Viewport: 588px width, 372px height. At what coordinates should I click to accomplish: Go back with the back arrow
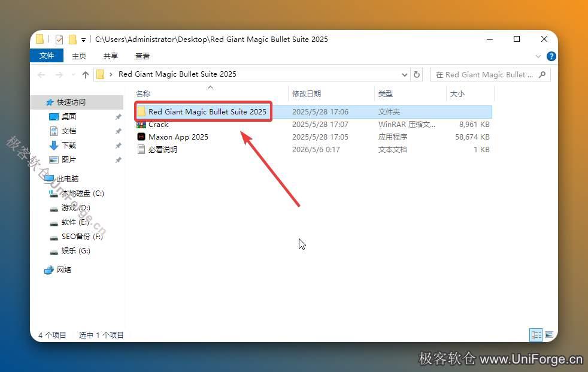(41, 75)
